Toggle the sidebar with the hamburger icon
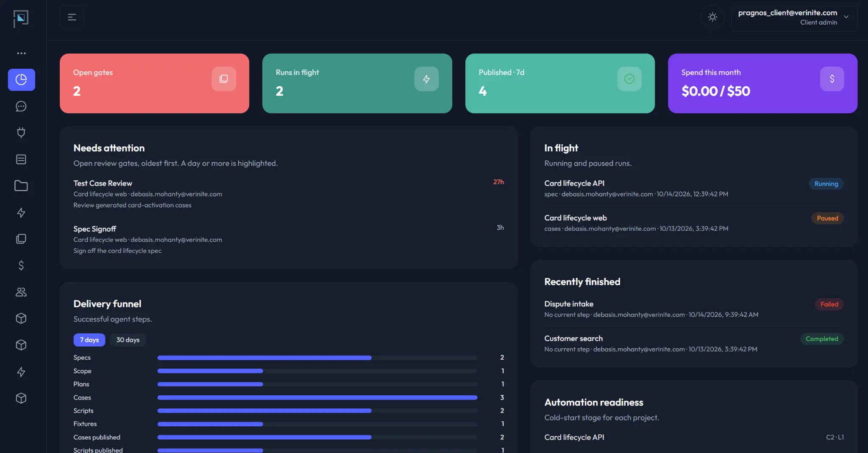 click(x=72, y=17)
